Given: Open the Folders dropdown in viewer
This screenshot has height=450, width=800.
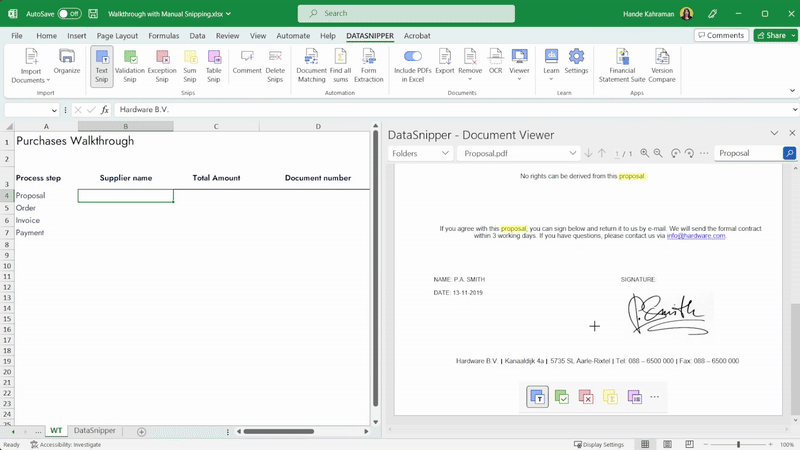Looking at the screenshot, I should 420,153.
